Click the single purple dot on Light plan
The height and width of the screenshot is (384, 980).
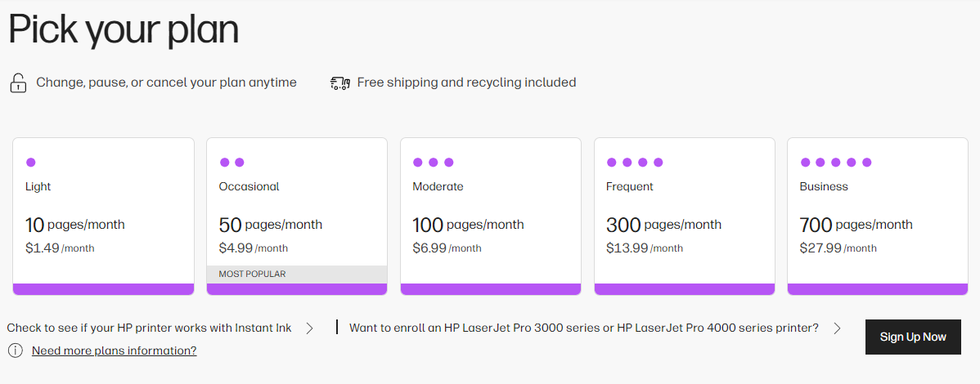pyautogui.click(x=30, y=163)
